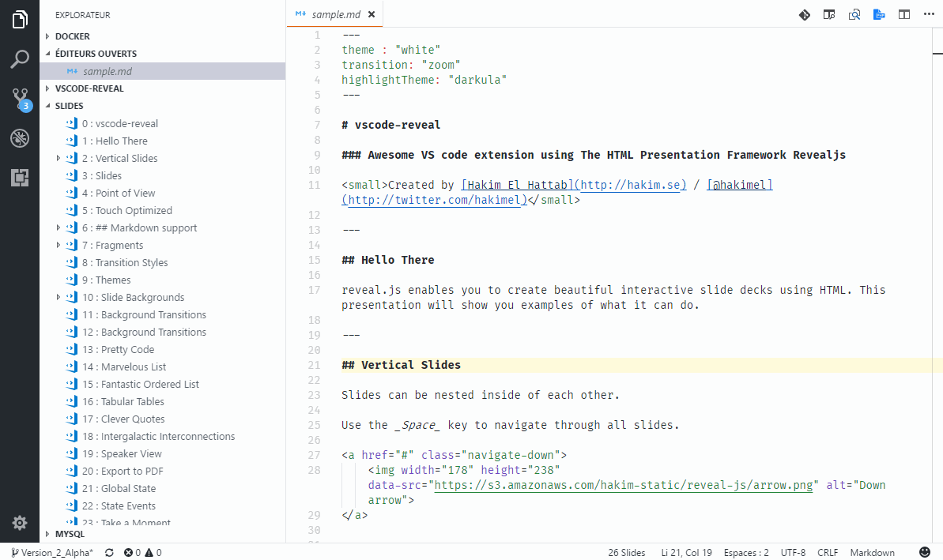The image size is (943, 560).
Task: Click the file search magnifier toolbar icon
Action: (x=854, y=14)
